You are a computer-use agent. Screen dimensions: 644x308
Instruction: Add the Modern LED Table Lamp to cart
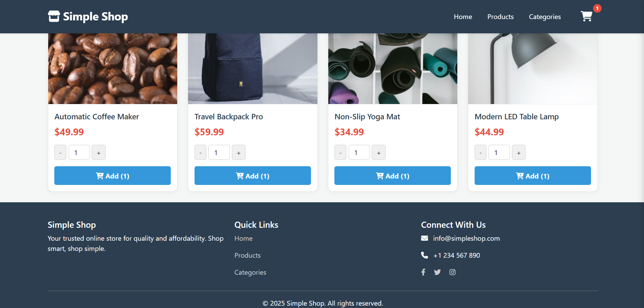[x=532, y=176]
